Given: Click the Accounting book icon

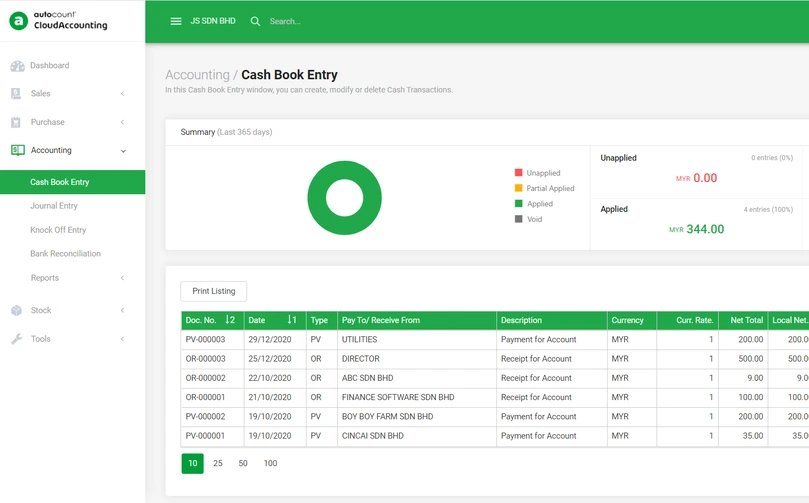Looking at the screenshot, I should (x=18, y=150).
